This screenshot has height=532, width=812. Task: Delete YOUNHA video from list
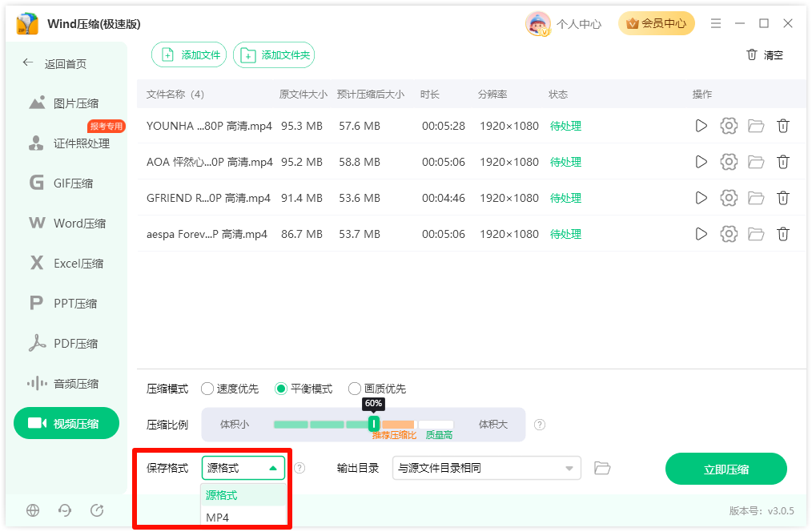point(783,126)
